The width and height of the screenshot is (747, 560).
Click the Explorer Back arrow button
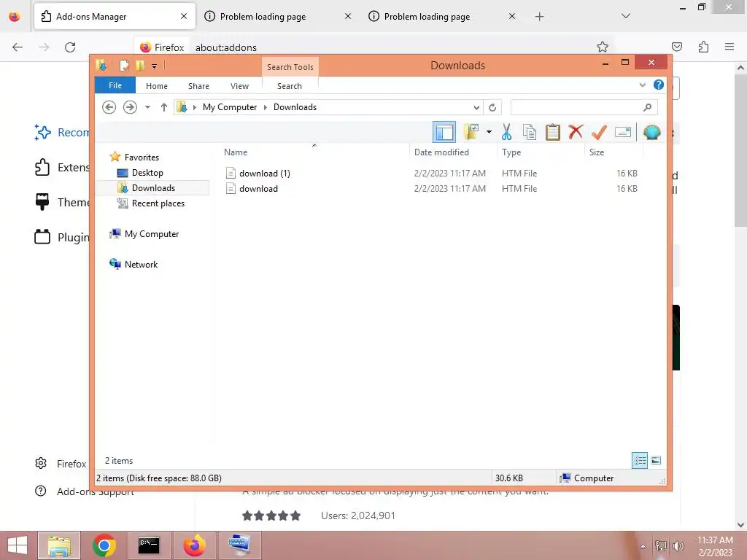pyautogui.click(x=109, y=107)
